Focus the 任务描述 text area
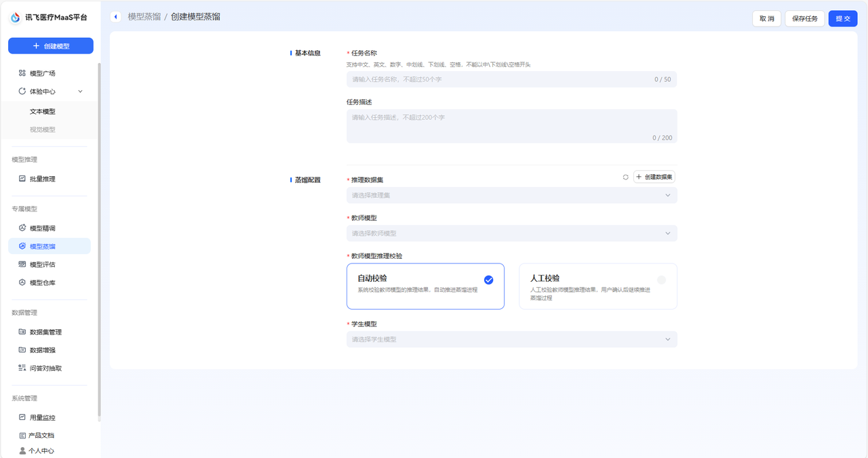868x458 pixels. pos(511,126)
